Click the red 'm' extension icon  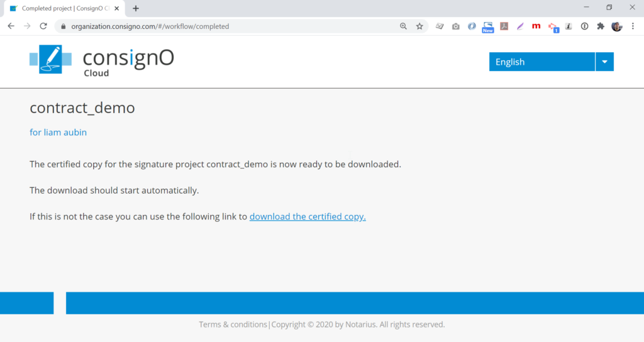click(x=536, y=26)
